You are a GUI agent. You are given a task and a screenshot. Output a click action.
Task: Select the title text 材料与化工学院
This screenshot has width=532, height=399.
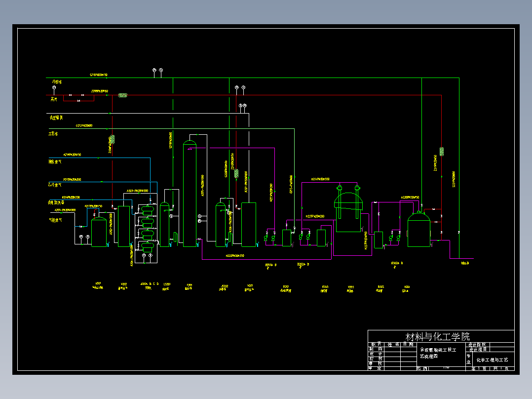pyautogui.click(x=437, y=336)
